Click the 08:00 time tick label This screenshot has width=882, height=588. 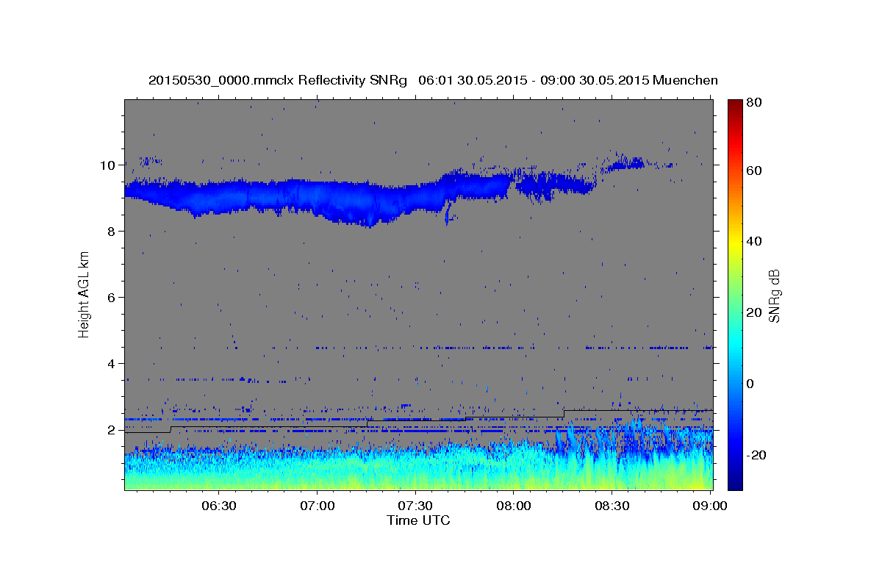point(513,506)
